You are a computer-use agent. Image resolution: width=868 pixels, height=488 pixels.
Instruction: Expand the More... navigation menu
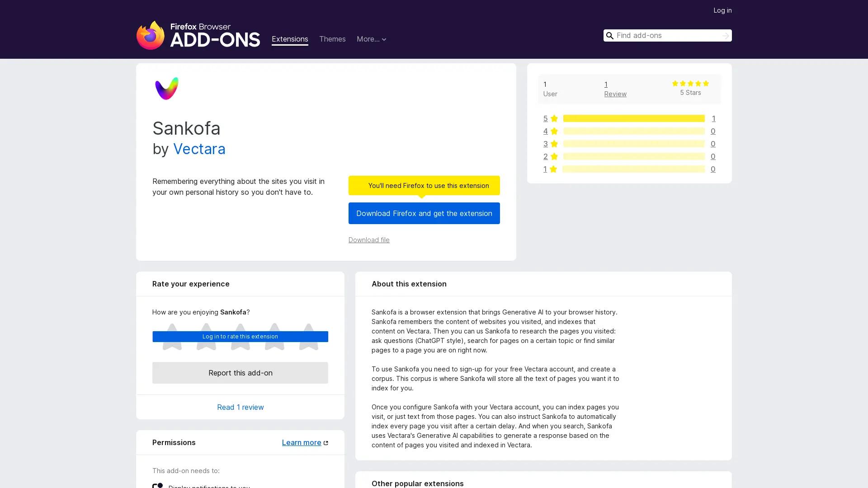coord(371,39)
